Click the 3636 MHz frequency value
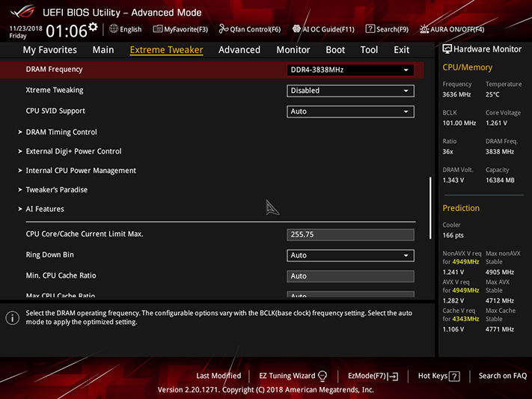The width and height of the screenshot is (532, 399). click(x=456, y=94)
